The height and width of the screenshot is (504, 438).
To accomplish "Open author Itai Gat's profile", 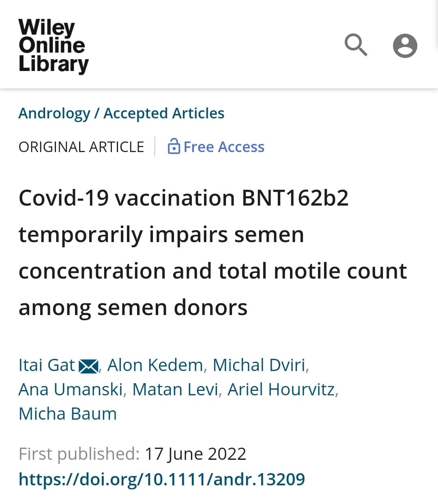I will tap(47, 365).
